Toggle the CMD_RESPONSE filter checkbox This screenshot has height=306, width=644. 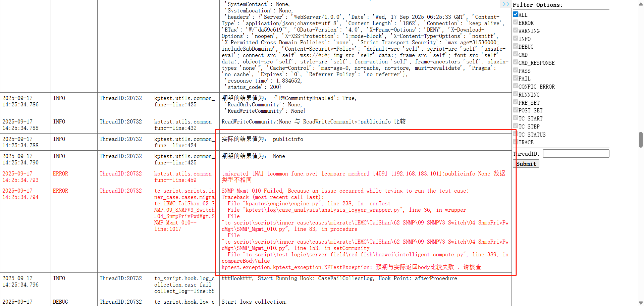pos(516,62)
